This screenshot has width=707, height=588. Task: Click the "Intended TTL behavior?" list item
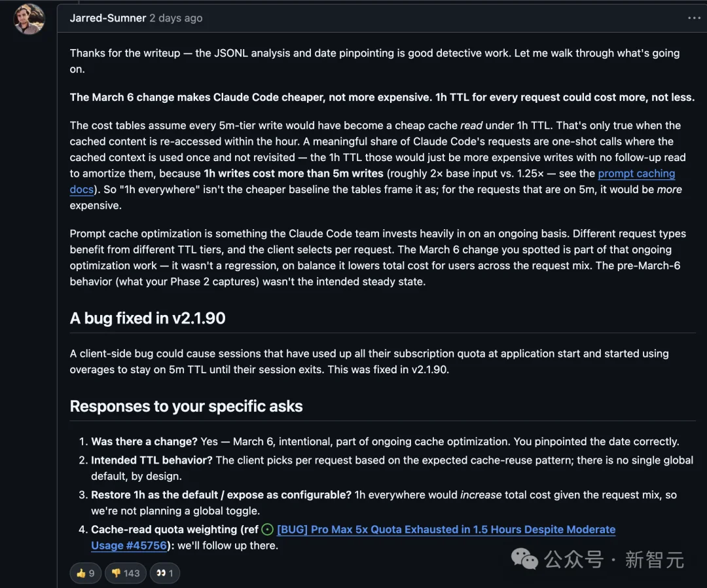coord(152,460)
